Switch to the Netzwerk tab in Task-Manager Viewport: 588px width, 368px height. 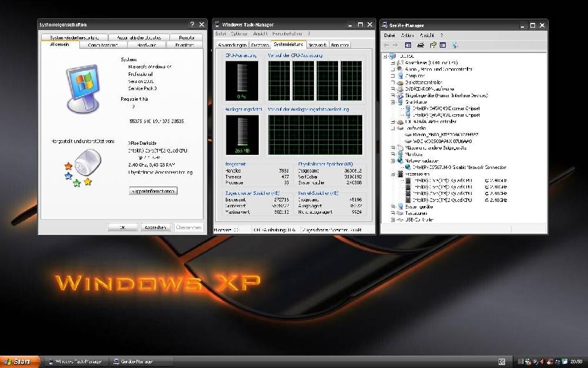[318, 45]
